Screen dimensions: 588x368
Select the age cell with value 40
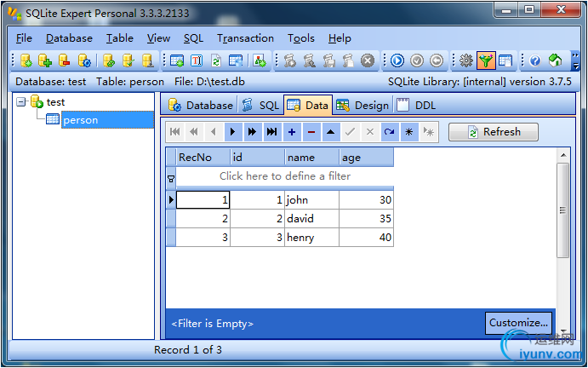367,238
